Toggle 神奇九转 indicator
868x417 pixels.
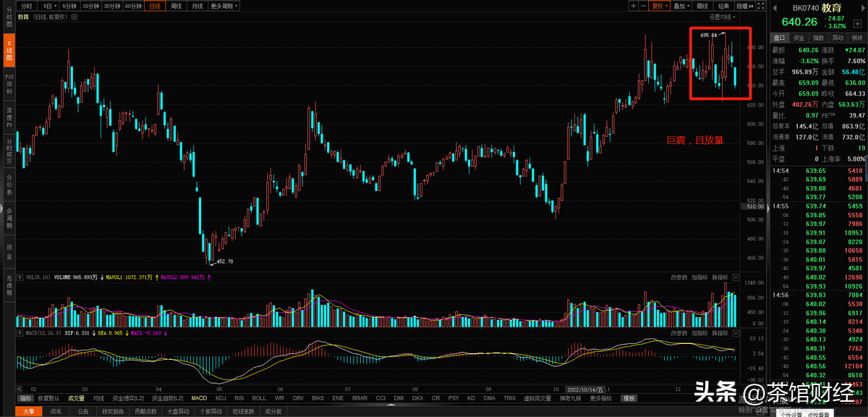(x=570, y=398)
